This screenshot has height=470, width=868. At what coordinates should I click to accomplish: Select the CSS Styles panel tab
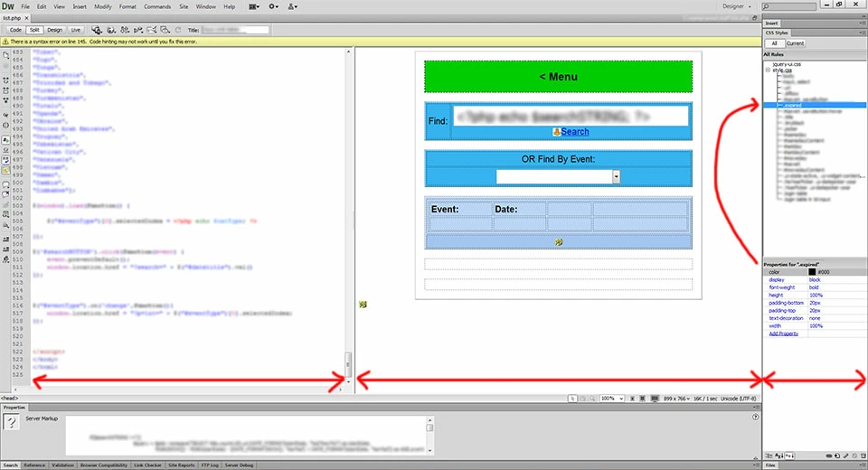pyautogui.click(x=777, y=33)
